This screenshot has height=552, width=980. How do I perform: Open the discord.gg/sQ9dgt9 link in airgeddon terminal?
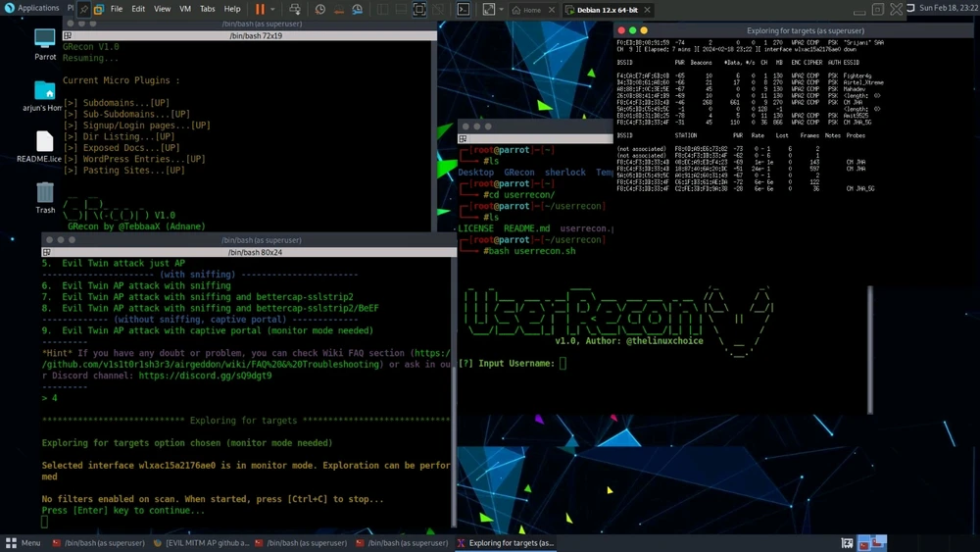(x=205, y=376)
